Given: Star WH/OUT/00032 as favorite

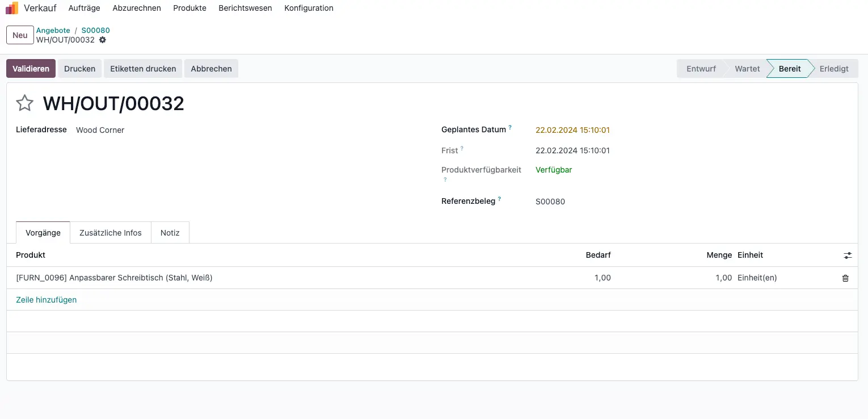Looking at the screenshot, I should point(24,103).
